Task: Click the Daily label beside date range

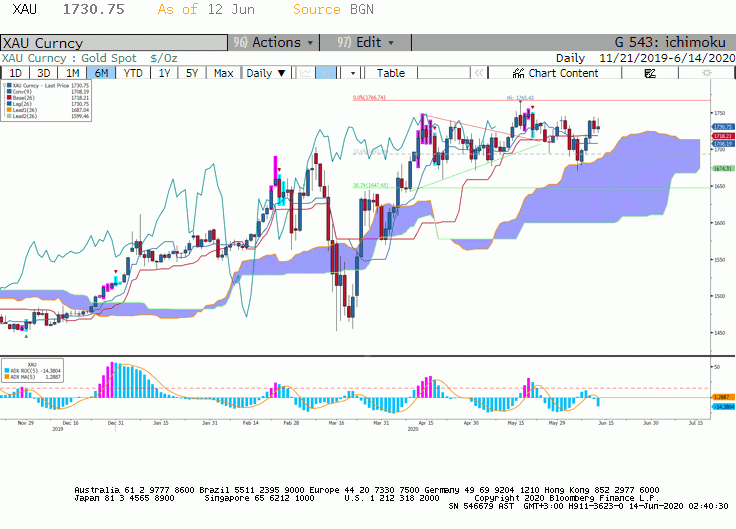Action: [x=570, y=58]
